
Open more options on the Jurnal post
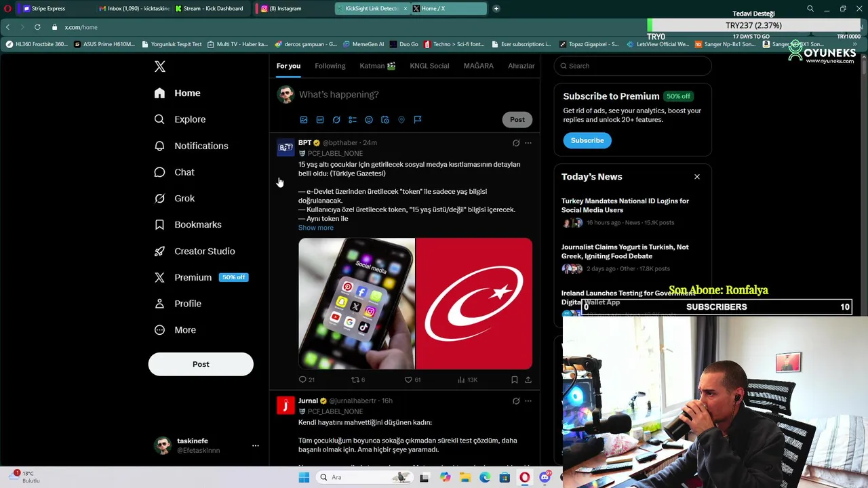coord(528,401)
